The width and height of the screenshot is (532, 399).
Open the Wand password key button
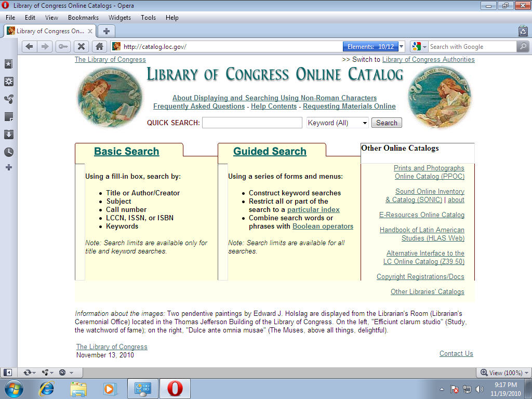(x=63, y=46)
